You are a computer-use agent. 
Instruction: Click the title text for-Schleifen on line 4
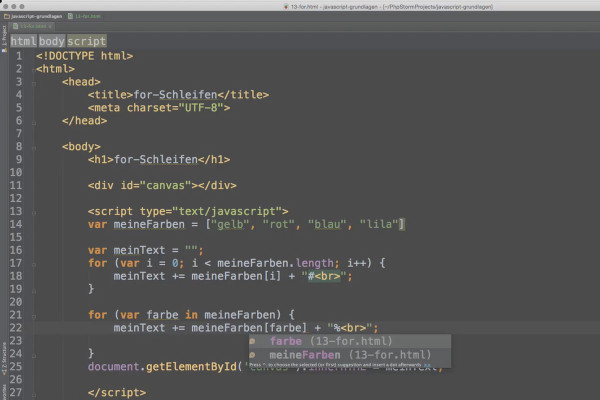[x=175, y=95]
